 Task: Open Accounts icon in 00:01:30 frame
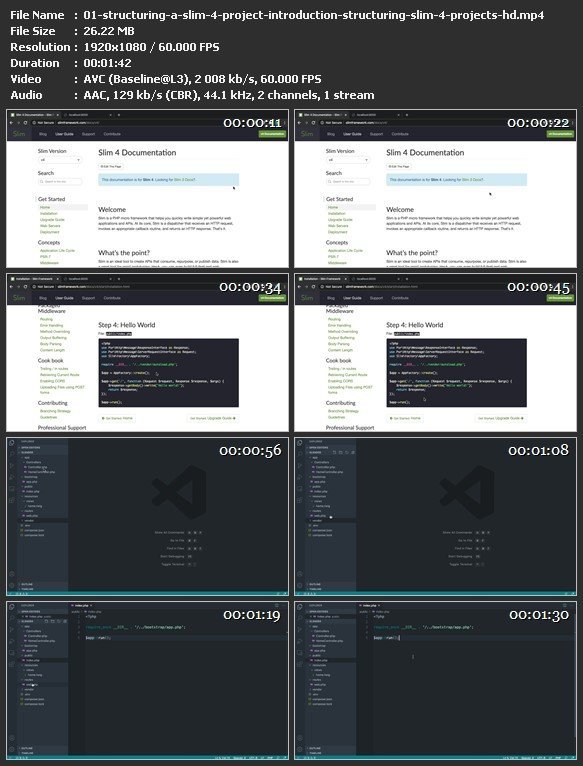point(300,738)
